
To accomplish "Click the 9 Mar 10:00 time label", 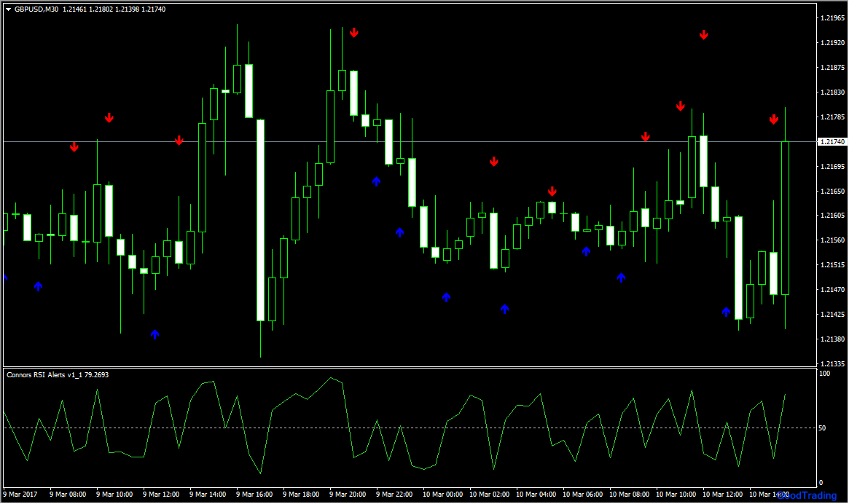I will 114,495.
